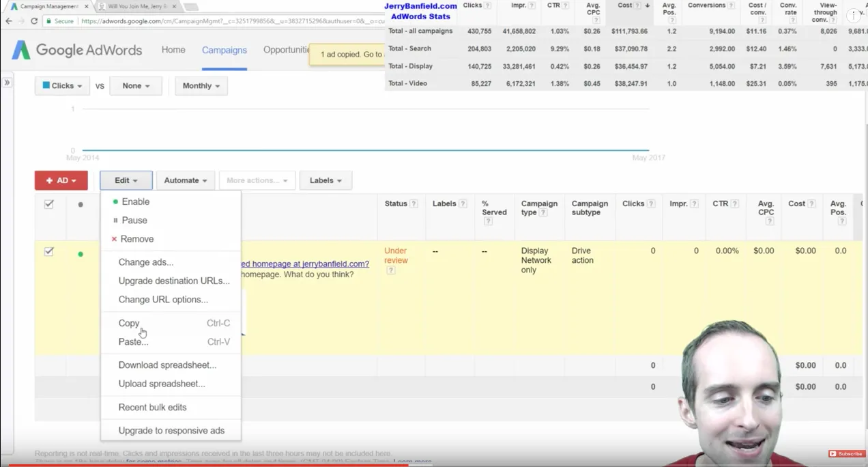Expand the left sidebar panel arrow
The image size is (868, 467).
coord(7,82)
